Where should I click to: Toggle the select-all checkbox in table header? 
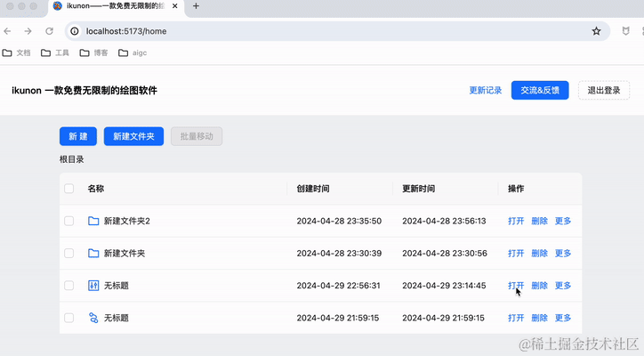click(x=69, y=189)
